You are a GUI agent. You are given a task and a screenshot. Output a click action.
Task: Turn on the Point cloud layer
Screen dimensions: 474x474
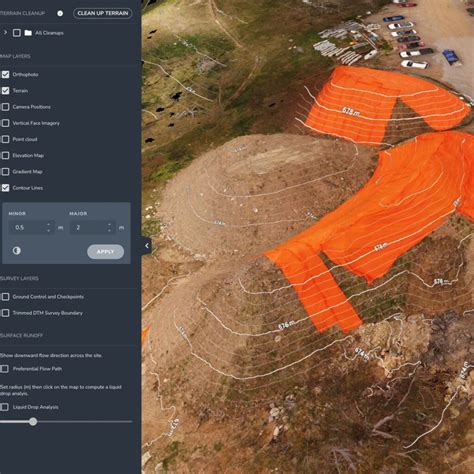point(5,139)
